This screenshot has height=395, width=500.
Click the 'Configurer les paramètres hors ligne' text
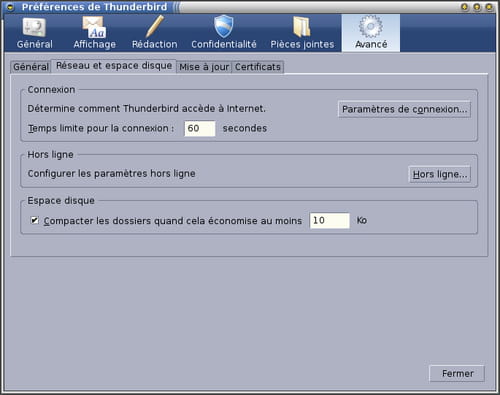111,174
